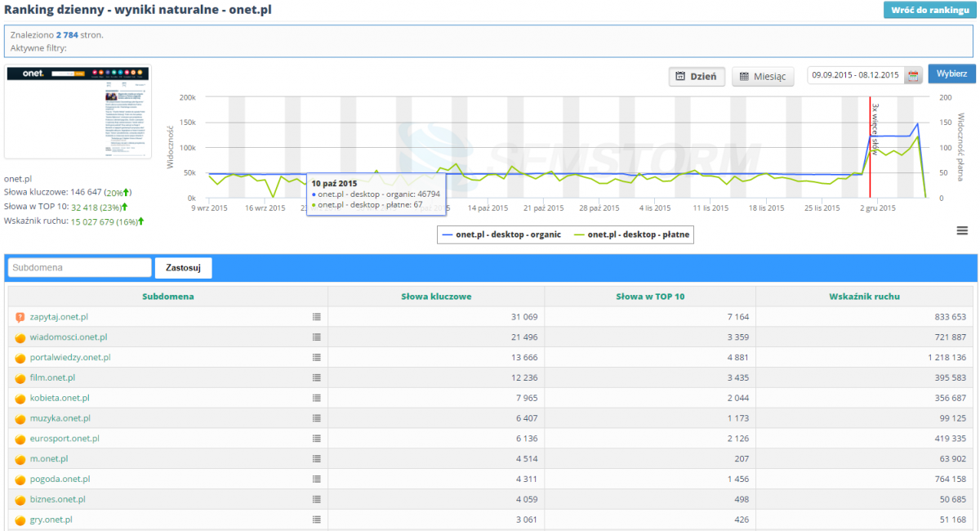Open list icon for gry.onet.pl row
This screenshot has width=980, height=531.
[316, 520]
